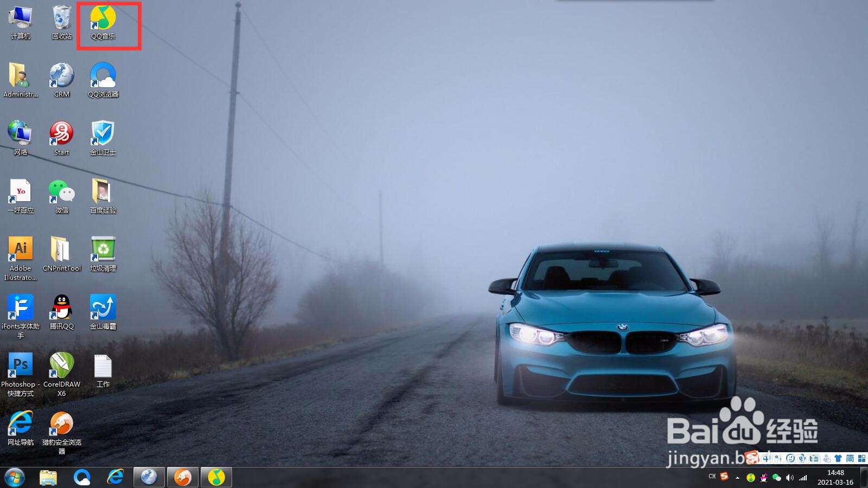Open the WeChat system tray icon
The image size is (868, 488).
coord(777,478)
